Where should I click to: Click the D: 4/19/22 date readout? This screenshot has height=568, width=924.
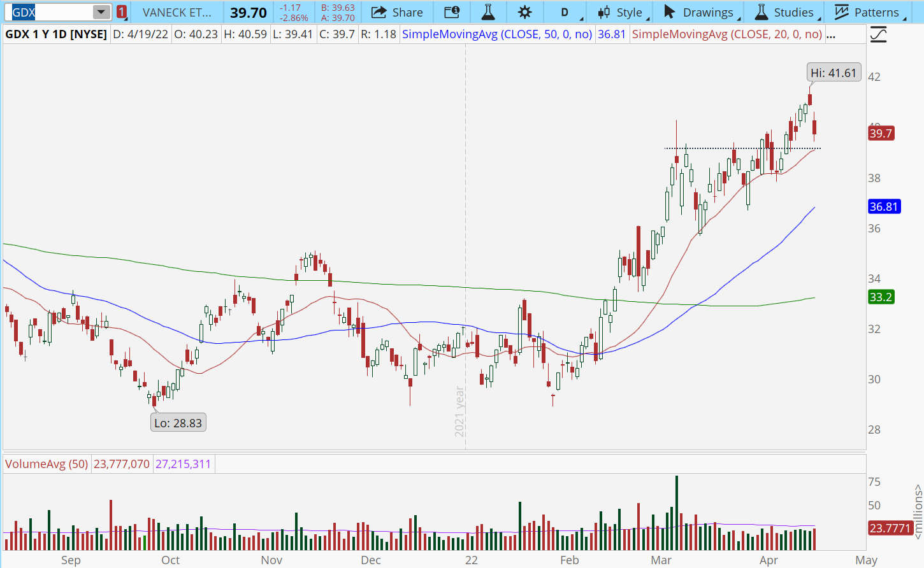(x=140, y=34)
